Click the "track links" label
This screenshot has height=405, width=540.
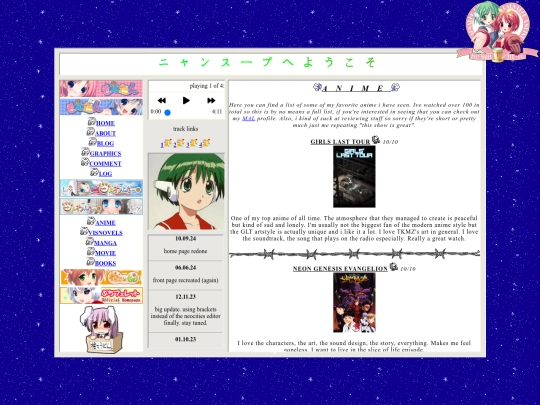pos(186,129)
